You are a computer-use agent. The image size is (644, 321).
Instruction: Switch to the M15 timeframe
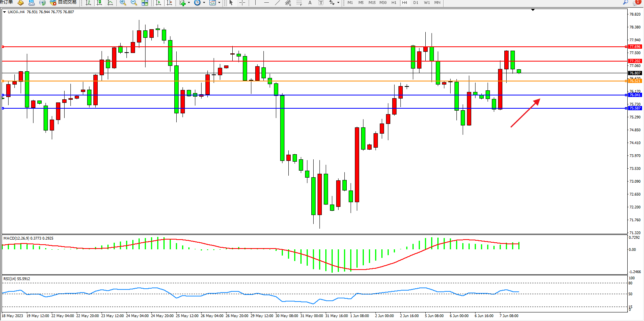pyautogui.click(x=372, y=3)
